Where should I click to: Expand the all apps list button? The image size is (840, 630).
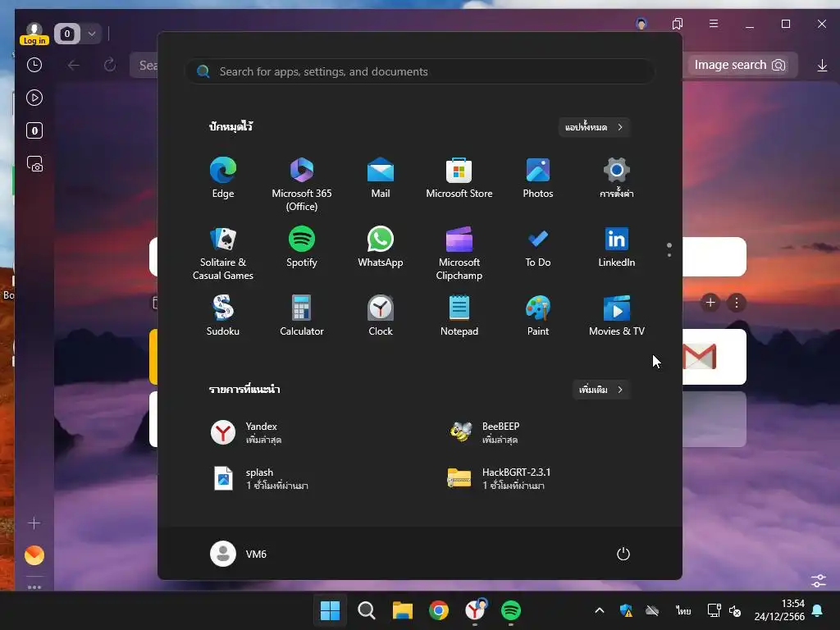(x=594, y=127)
